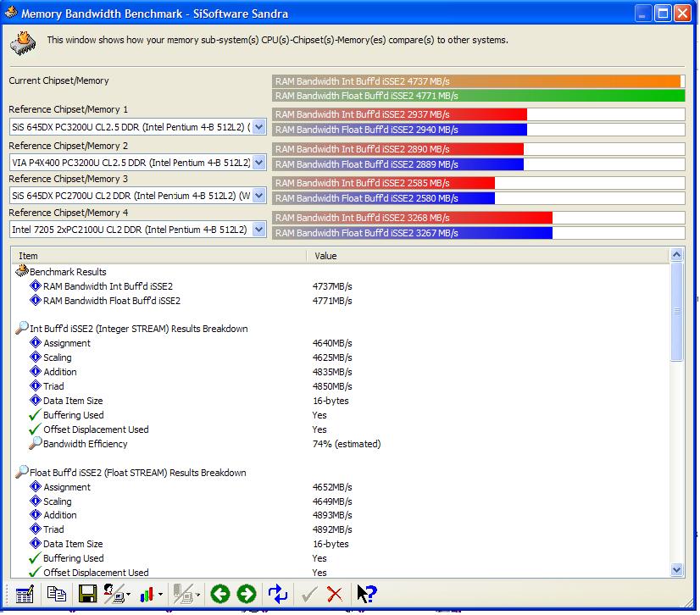Copy results with the copy icon

pyautogui.click(x=56, y=594)
